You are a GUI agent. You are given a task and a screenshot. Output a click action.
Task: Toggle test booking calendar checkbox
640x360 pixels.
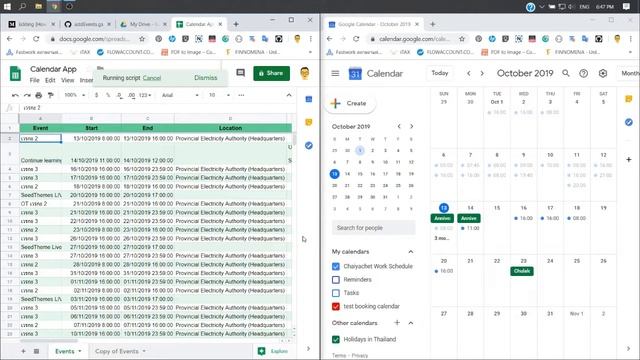point(336,306)
